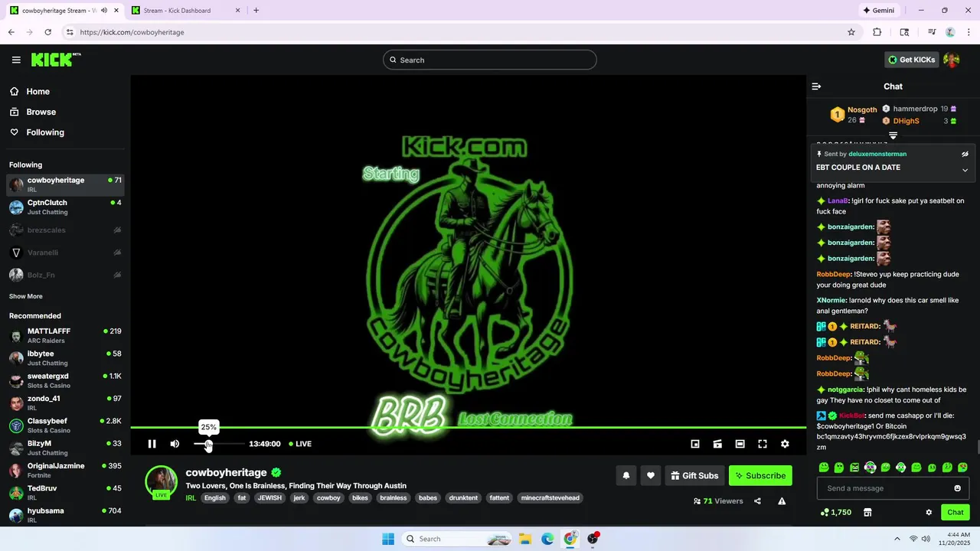Send message with Chat button
Viewport: 980px width, 551px height.
955,512
